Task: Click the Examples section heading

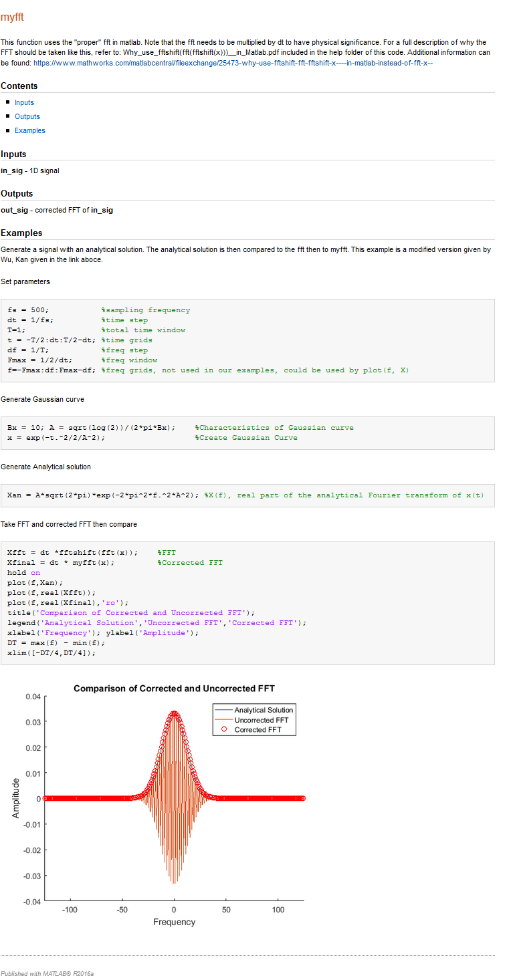Action: [x=21, y=233]
